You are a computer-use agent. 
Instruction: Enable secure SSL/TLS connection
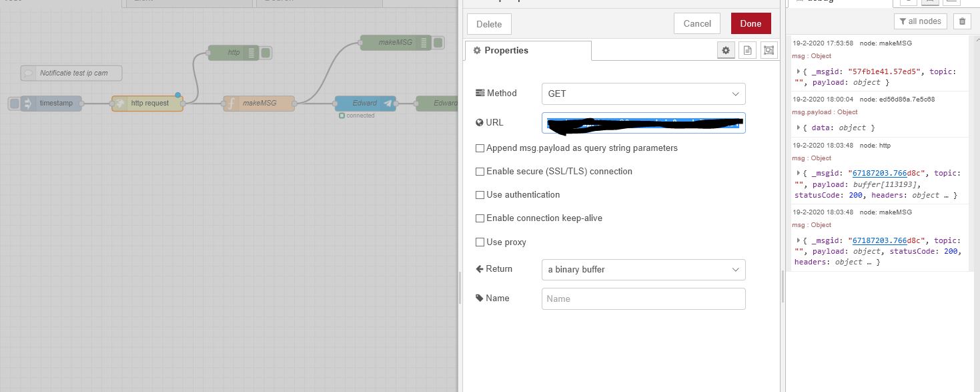pos(480,172)
